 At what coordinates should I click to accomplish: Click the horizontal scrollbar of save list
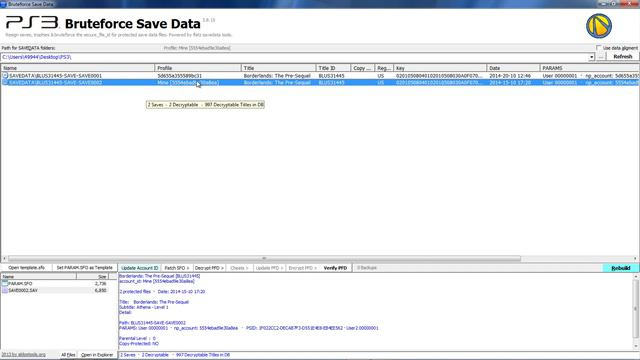coord(264,258)
